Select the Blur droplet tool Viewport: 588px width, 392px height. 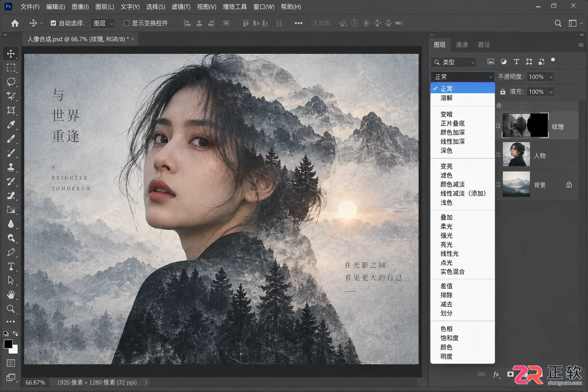11,224
